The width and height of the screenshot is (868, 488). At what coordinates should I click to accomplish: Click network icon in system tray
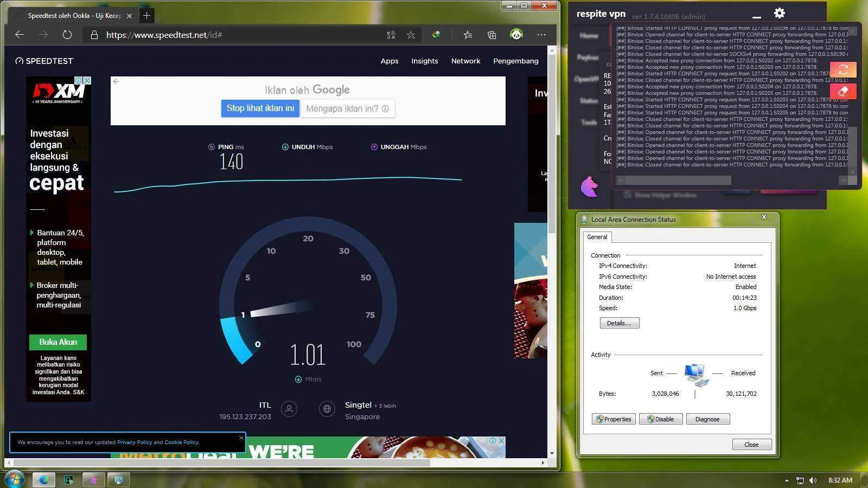800,480
